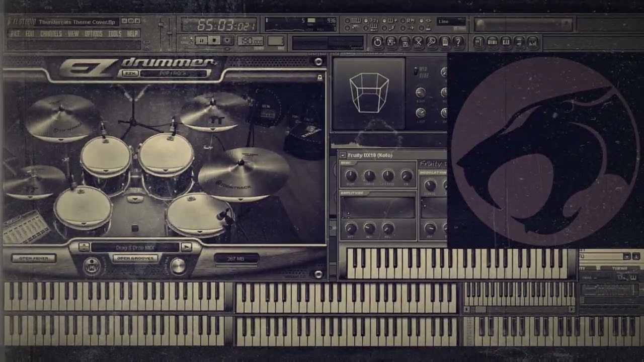Image resolution: width=644 pixels, height=362 pixels.
Task: Click the 267 MB memory display
Action: 236,259
